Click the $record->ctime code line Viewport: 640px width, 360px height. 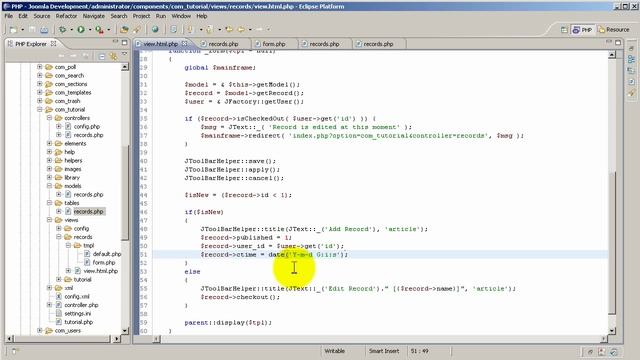click(274, 254)
